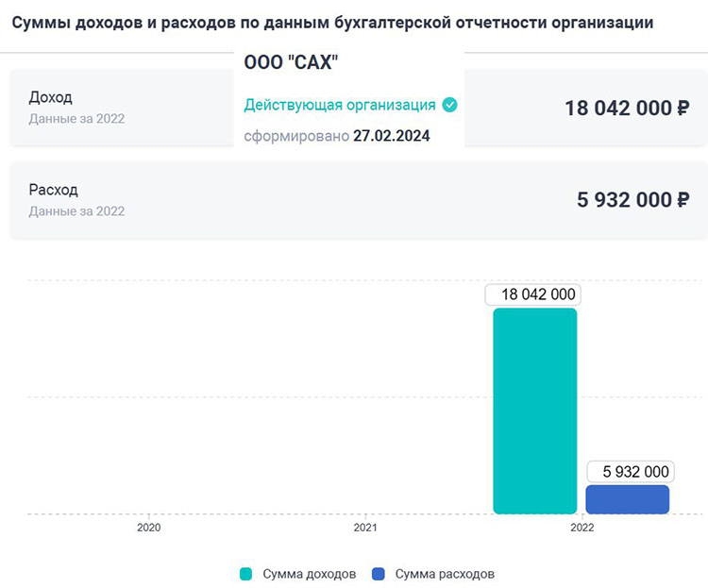The width and height of the screenshot is (708, 588).
Task: Click the ООО "САХ" organization name
Action: point(291,62)
